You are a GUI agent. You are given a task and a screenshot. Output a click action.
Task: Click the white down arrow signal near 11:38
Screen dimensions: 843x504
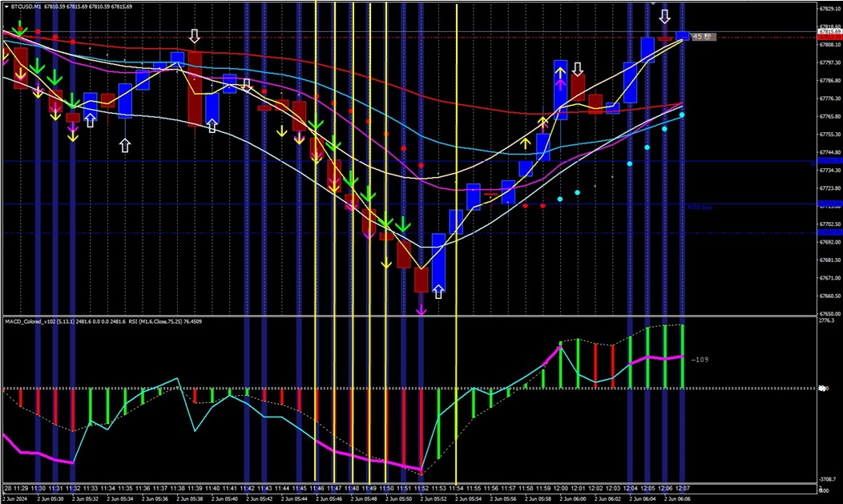pyautogui.click(x=195, y=36)
